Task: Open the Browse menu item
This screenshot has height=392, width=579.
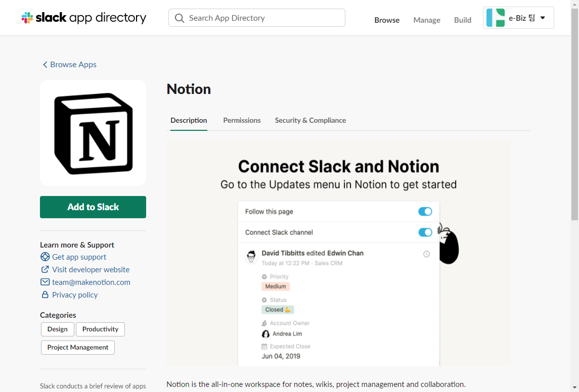Action: (x=387, y=20)
